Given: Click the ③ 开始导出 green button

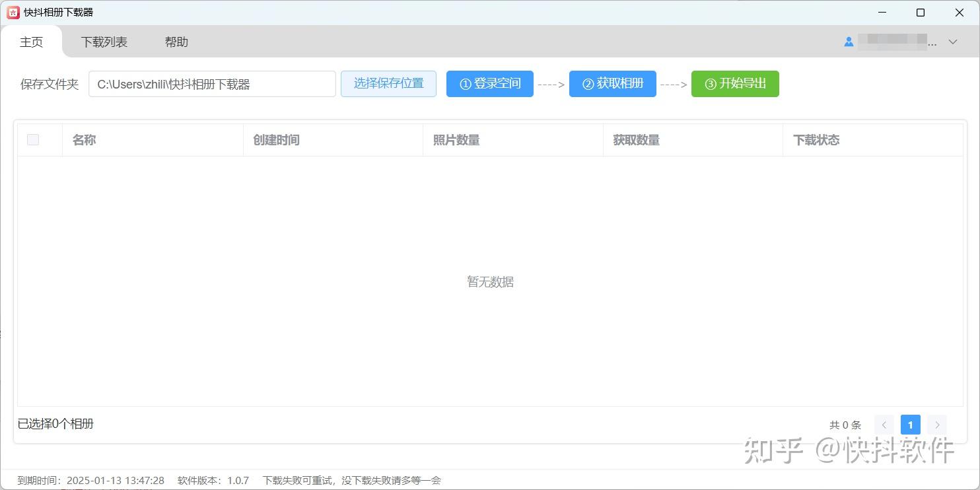Looking at the screenshot, I should (734, 84).
